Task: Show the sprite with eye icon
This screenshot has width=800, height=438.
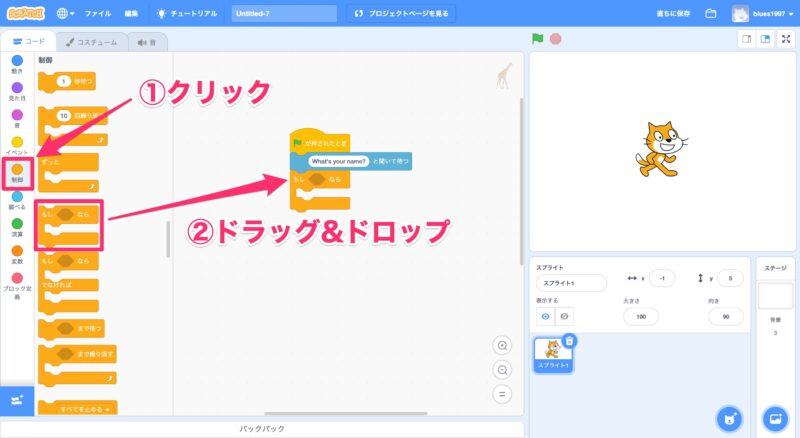Action: [x=546, y=316]
